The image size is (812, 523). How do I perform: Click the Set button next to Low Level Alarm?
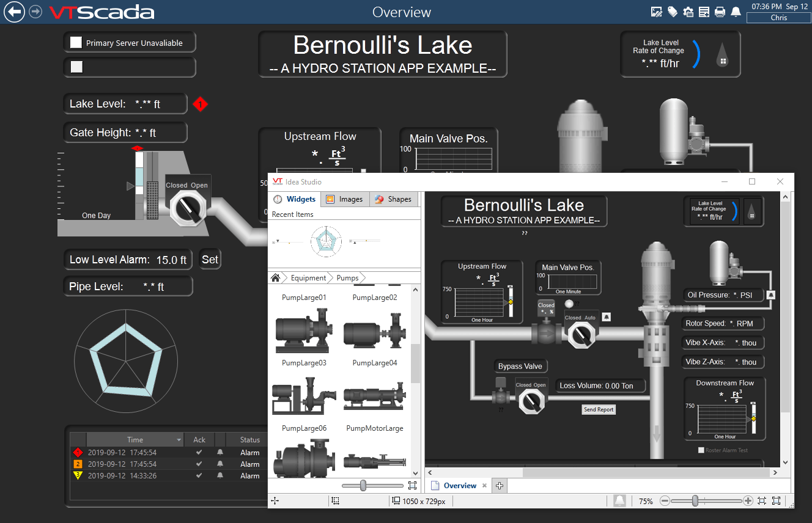[x=209, y=259]
